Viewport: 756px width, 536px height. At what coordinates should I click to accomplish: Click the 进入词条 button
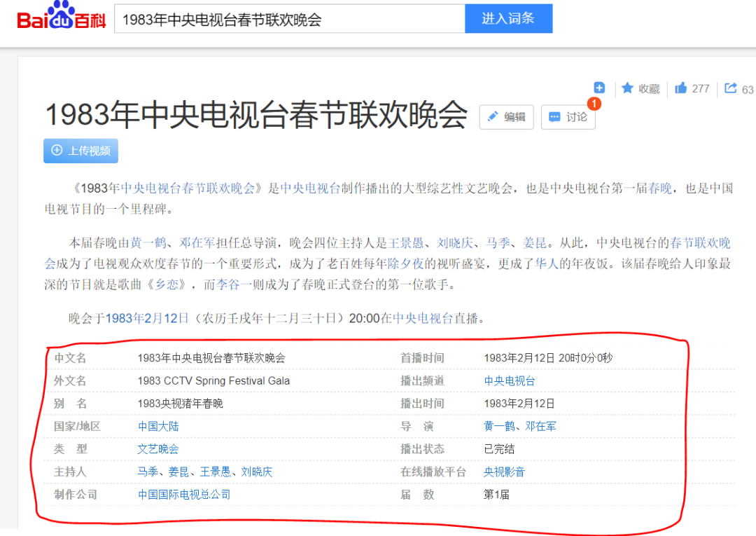[x=508, y=19]
